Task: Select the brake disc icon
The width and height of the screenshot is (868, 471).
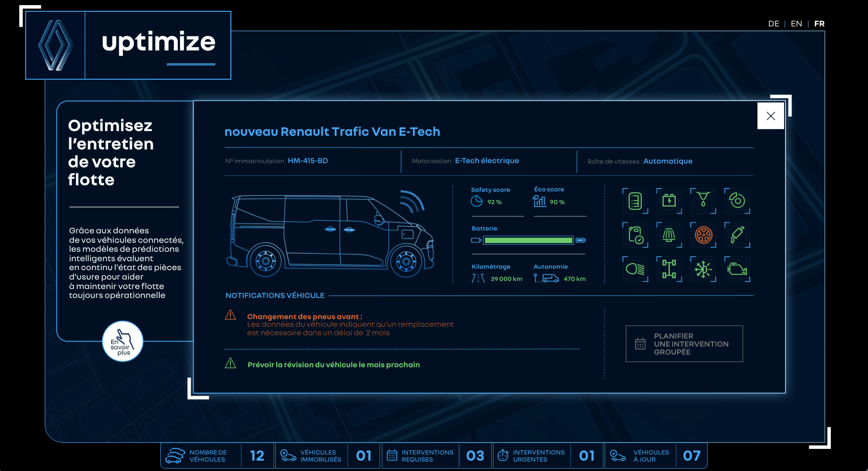Action: click(737, 201)
